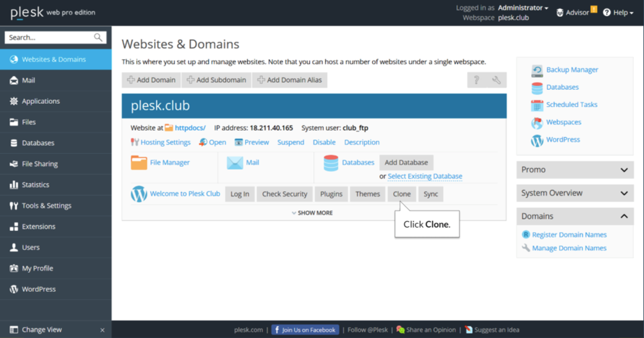Click Manage Domain Names link
The width and height of the screenshot is (644, 338).
tap(569, 248)
